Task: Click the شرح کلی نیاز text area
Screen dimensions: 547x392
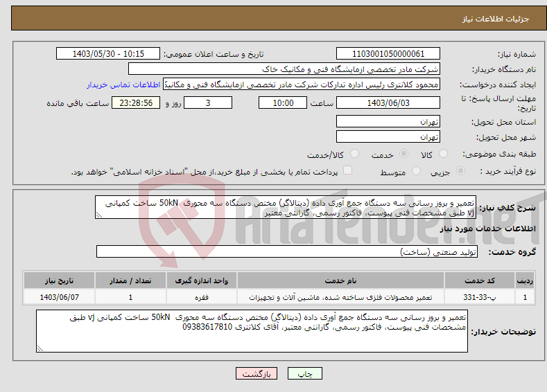Action: 286,207
